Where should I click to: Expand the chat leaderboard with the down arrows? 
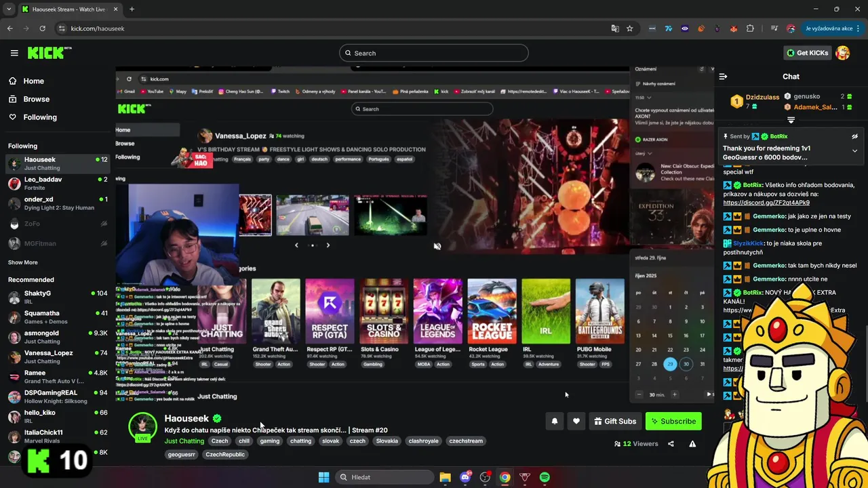791,120
